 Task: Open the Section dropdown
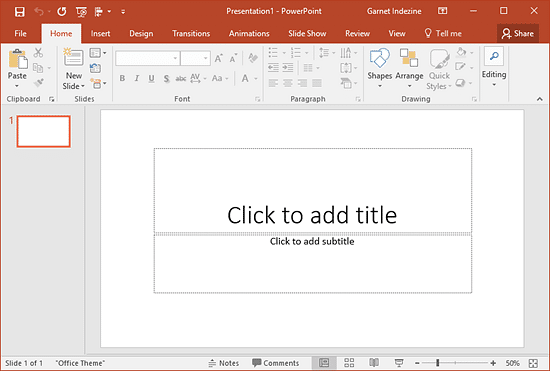click(98, 83)
